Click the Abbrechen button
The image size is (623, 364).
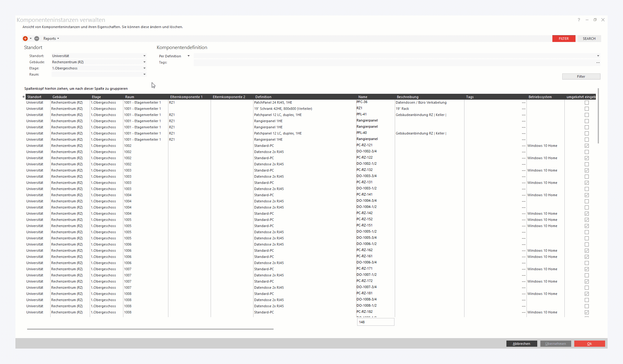521,344
